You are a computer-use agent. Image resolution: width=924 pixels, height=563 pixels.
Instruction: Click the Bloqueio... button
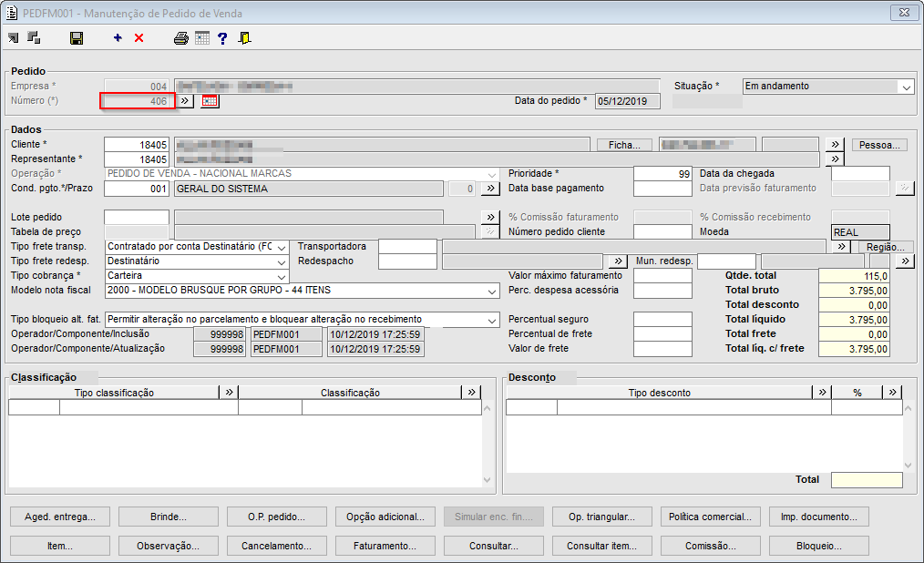(819, 546)
